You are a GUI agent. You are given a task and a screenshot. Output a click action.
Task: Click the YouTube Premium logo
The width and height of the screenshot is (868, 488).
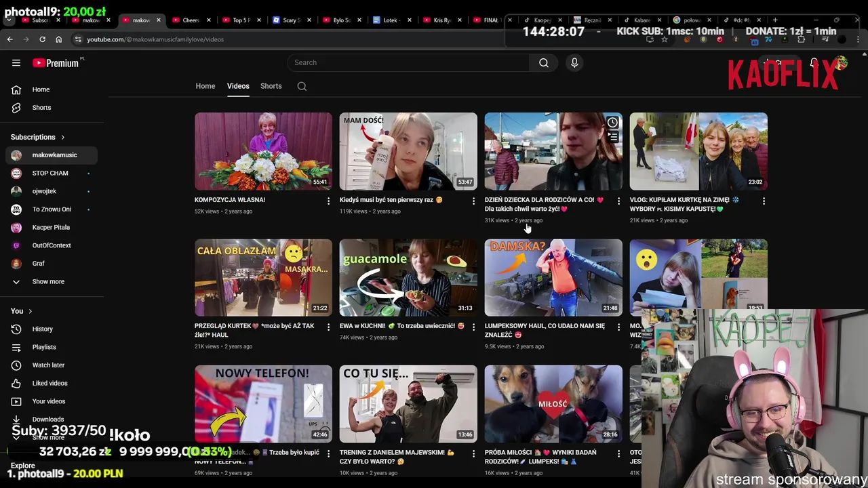click(x=57, y=63)
